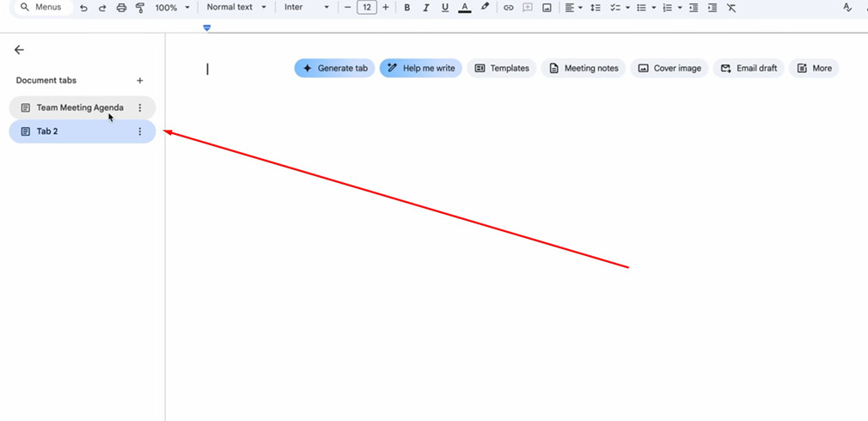Expand the numbered list options arrow
Image resolution: width=868 pixels, height=421 pixels.
click(x=680, y=8)
